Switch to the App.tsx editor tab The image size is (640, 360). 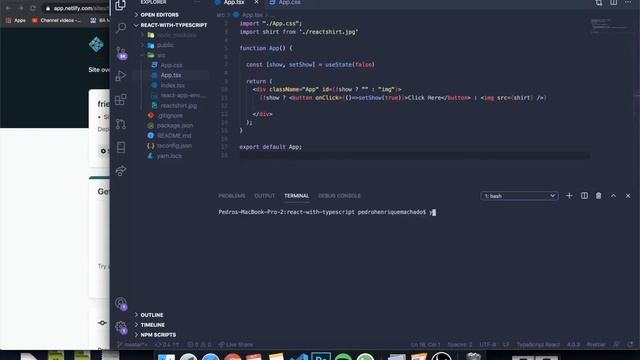point(234,2)
